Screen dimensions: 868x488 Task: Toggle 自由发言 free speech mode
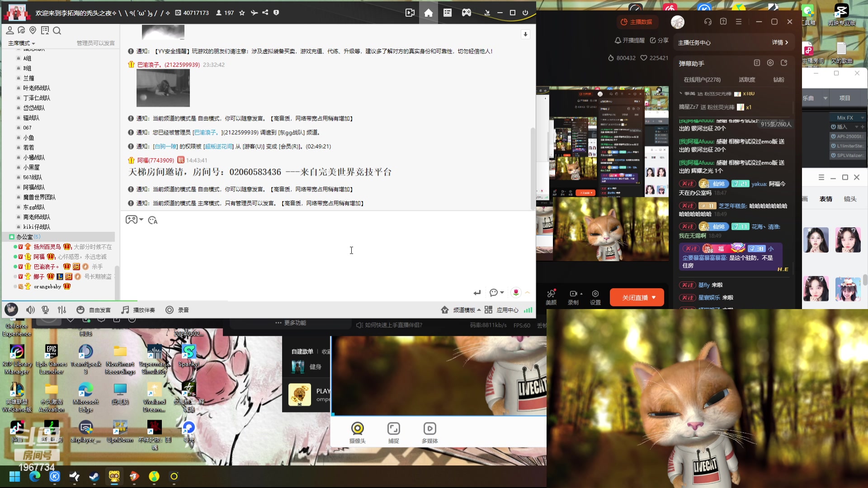(94, 310)
